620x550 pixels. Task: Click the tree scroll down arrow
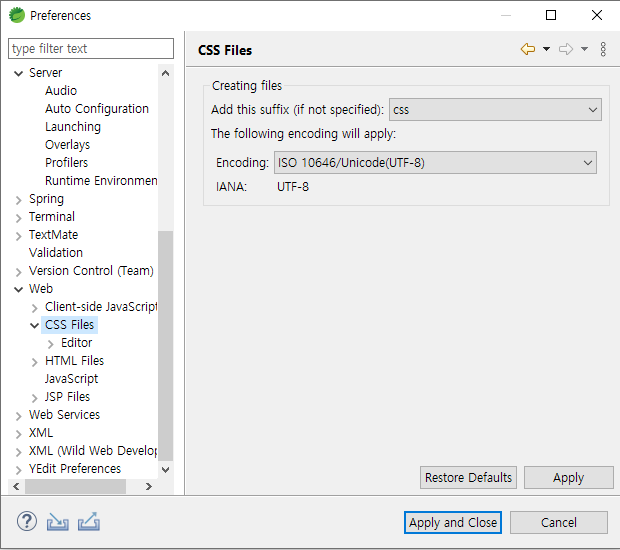166,470
